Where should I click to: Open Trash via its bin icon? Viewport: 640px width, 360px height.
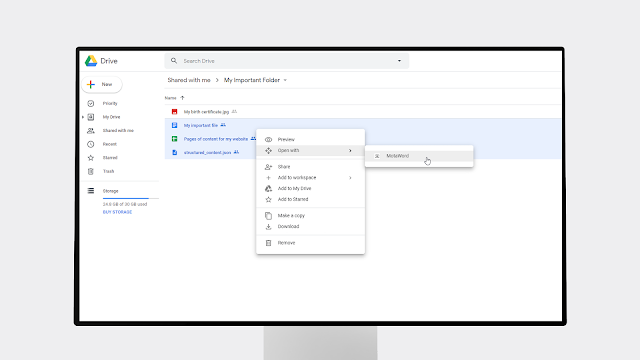click(91, 171)
